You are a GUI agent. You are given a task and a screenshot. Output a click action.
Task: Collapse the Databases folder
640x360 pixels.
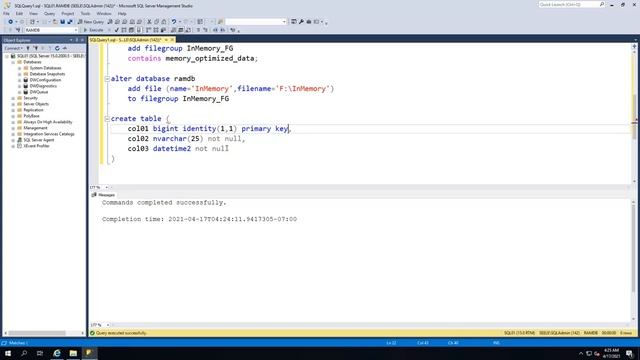(13, 62)
